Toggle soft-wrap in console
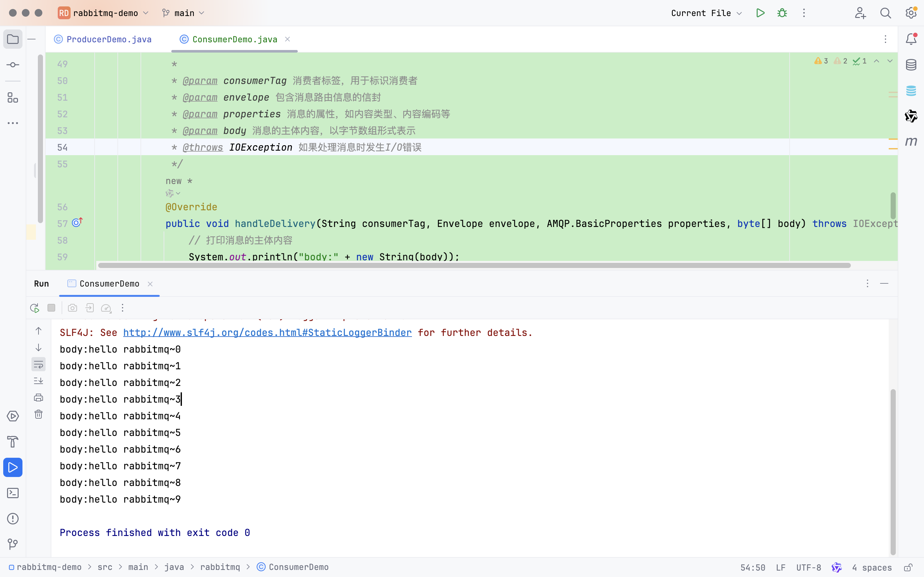The height and width of the screenshot is (577, 924). (38, 364)
